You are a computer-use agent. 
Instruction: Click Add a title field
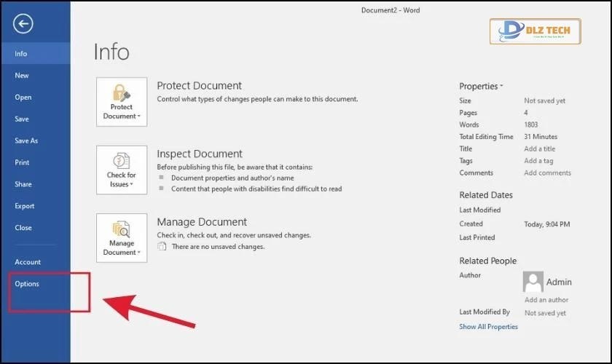(540, 149)
